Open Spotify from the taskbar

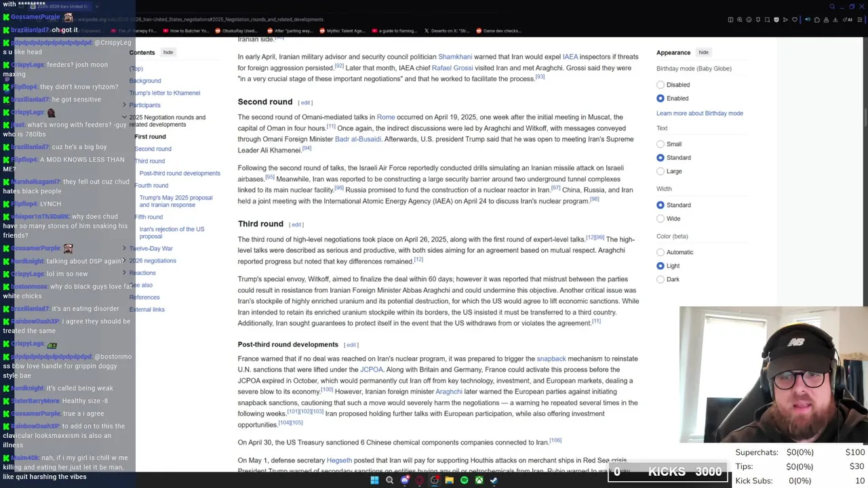464,481
